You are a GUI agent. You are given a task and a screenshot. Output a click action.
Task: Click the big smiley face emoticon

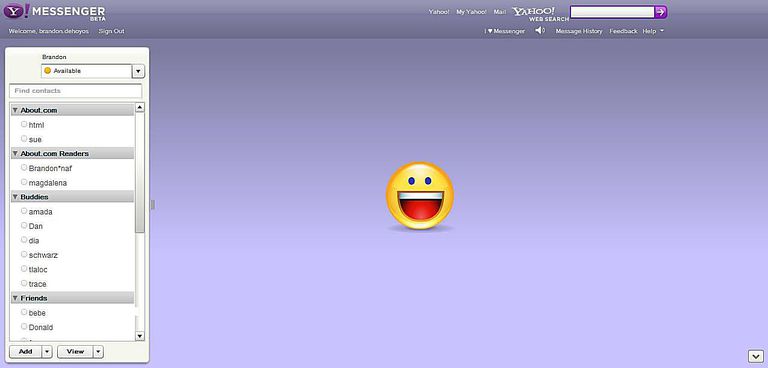[420, 196]
